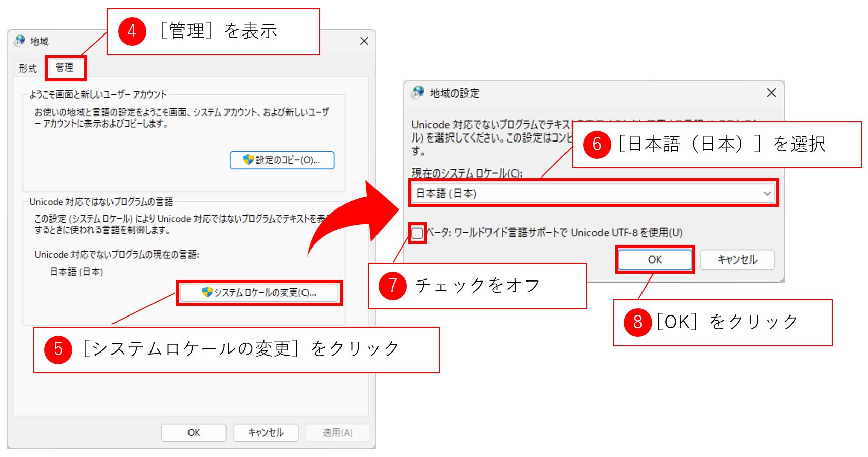The image size is (868, 457).
Task: Select the 管理 tab
Action: click(x=65, y=68)
